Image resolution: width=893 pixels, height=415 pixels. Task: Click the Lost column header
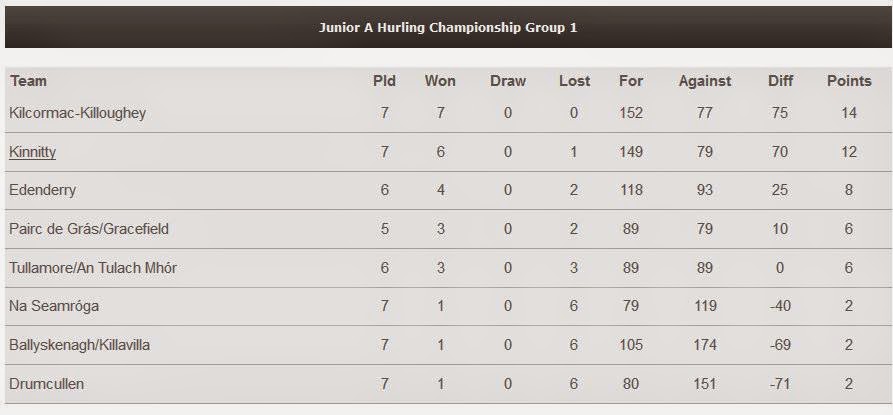tap(575, 81)
